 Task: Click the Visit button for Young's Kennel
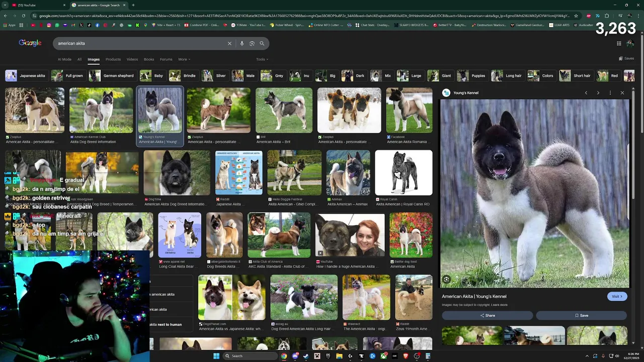[617, 296]
